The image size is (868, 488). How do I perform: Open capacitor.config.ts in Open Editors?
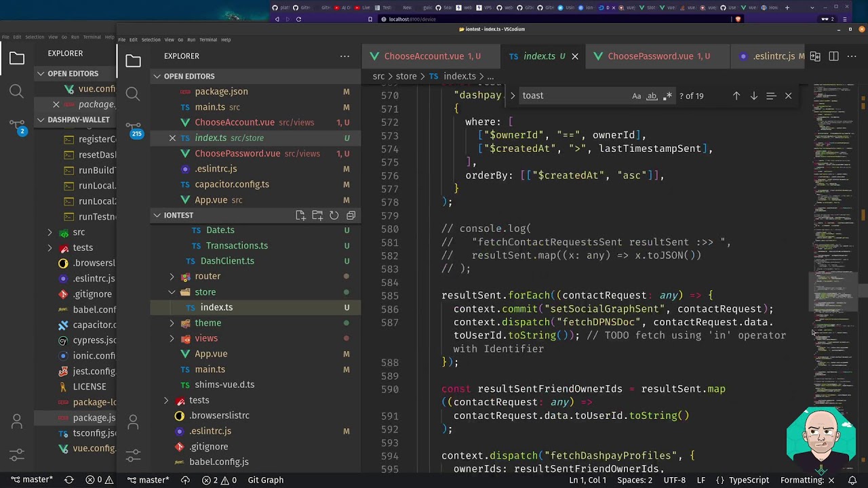[x=232, y=184]
